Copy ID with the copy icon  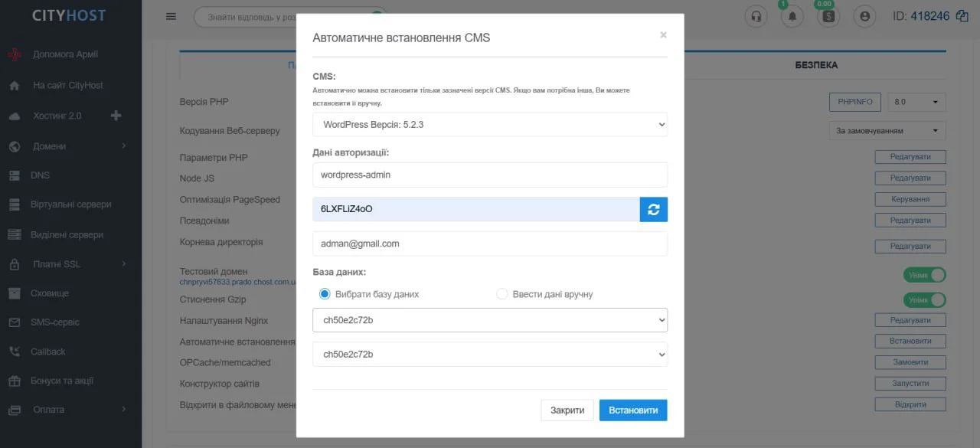tap(962, 16)
